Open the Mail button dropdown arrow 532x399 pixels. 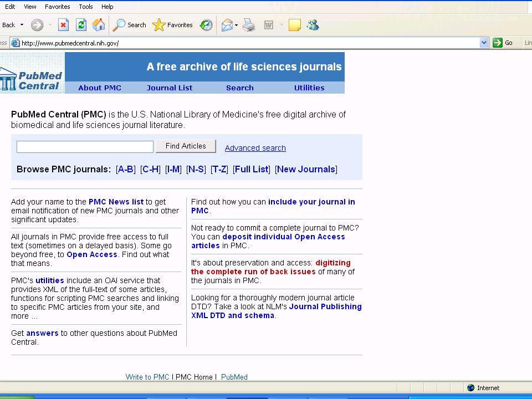coord(236,25)
